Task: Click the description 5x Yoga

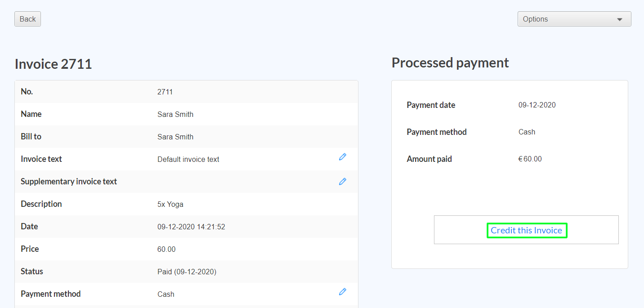Action: 170,204
